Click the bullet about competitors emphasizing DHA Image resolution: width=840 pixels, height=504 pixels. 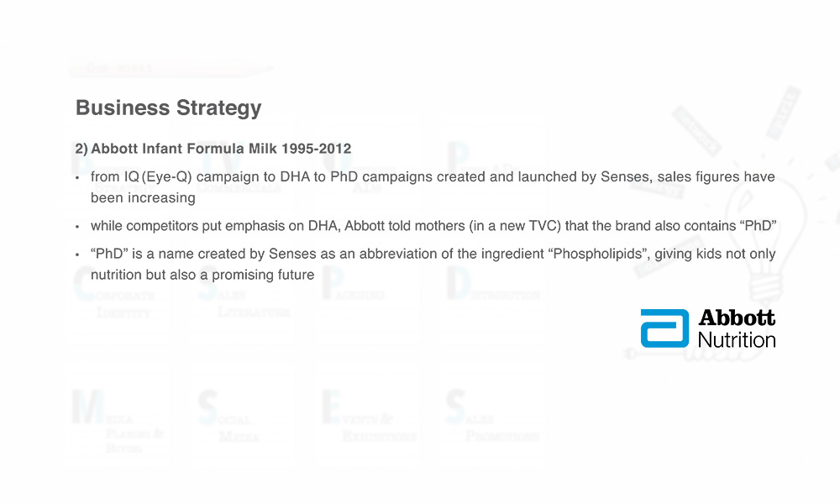pyautogui.click(x=433, y=225)
